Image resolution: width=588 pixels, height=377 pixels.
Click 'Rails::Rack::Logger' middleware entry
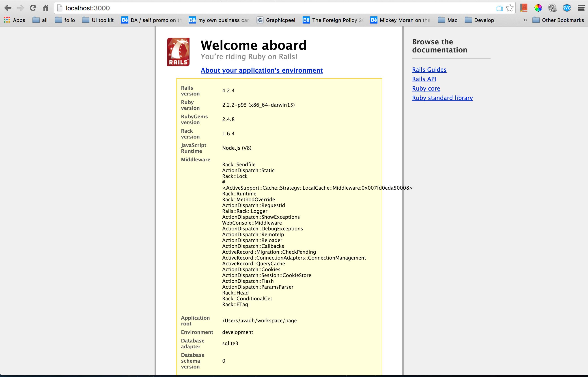pos(245,211)
